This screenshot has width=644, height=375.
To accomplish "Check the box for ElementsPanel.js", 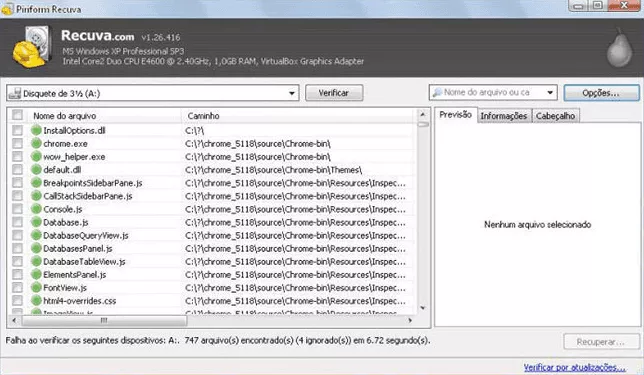I will pos(17,275).
